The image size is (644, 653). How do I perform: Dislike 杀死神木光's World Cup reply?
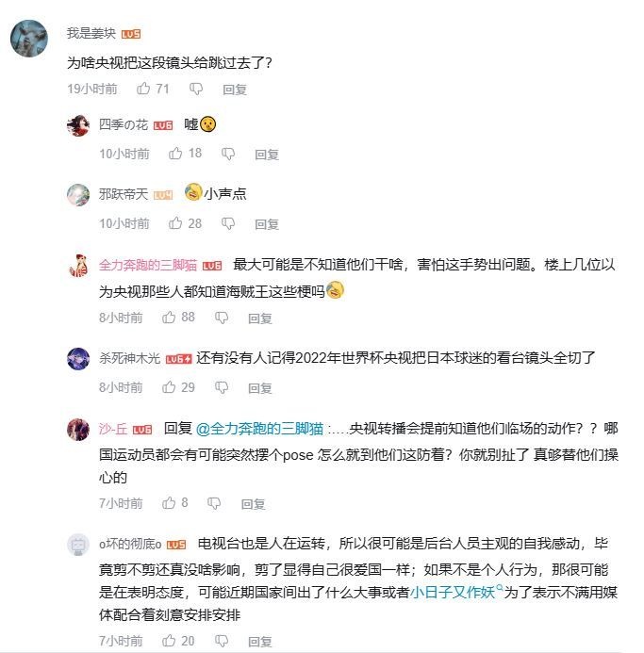(x=222, y=387)
